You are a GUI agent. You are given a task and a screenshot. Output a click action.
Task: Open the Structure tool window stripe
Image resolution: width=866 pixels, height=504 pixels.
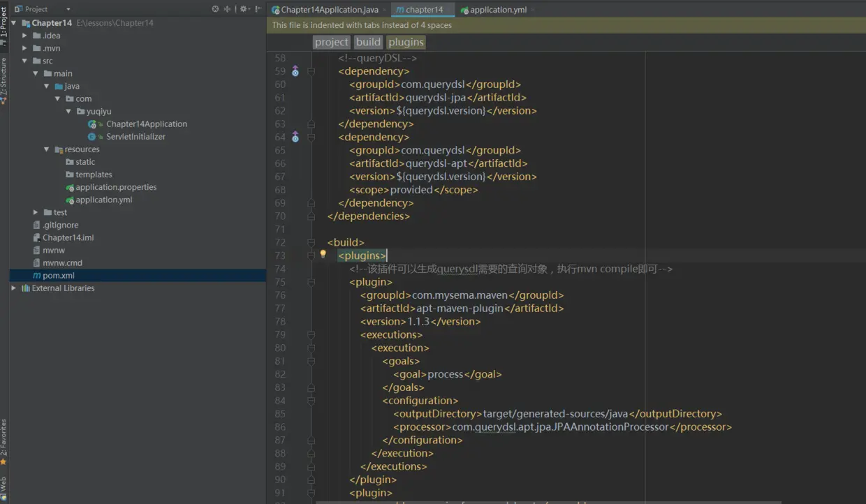click(x=4, y=80)
